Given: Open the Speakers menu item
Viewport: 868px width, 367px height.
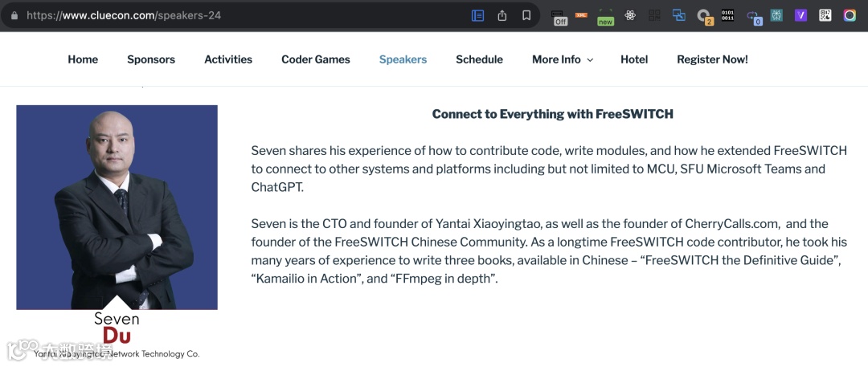Looking at the screenshot, I should [403, 59].
